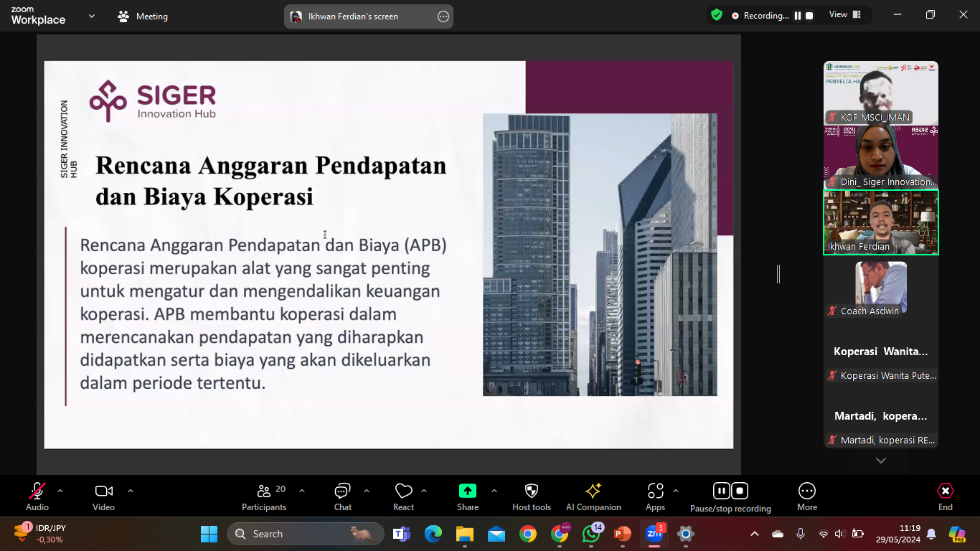980x551 pixels.
Task: Open File Explorer from taskbar
Action: [x=465, y=534]
